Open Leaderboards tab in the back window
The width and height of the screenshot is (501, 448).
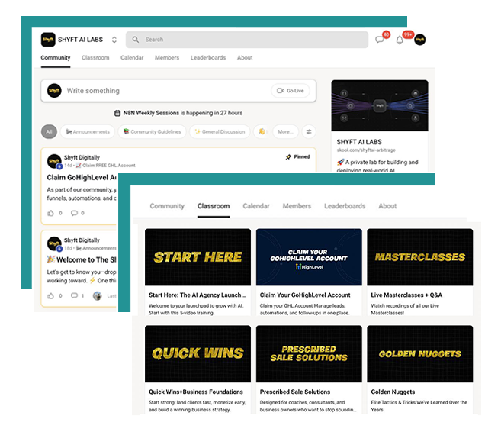pos(208,57)
